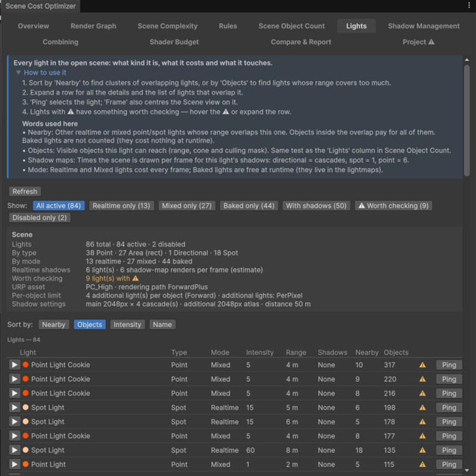Click warning icon in the 115-objects row
The image size is (476, 476).
click(422, 465)
